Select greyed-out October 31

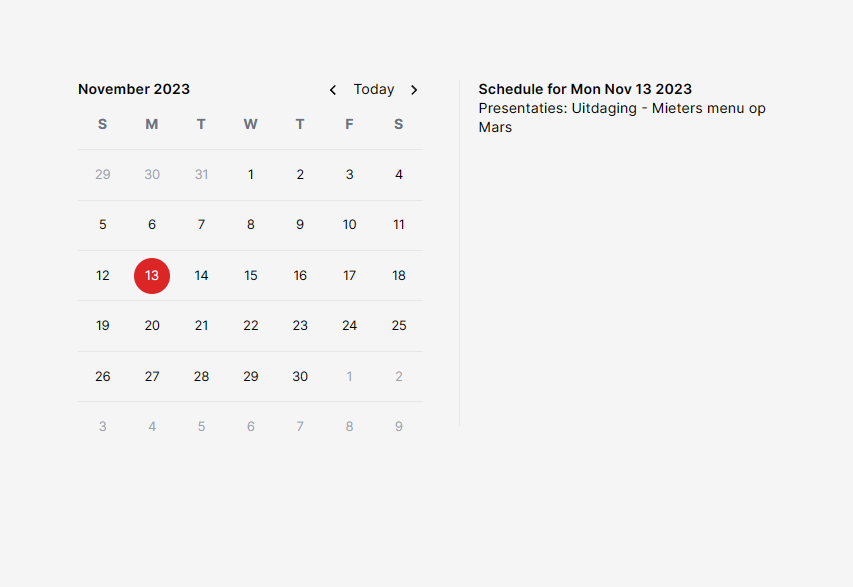click(x=201, y=175)
